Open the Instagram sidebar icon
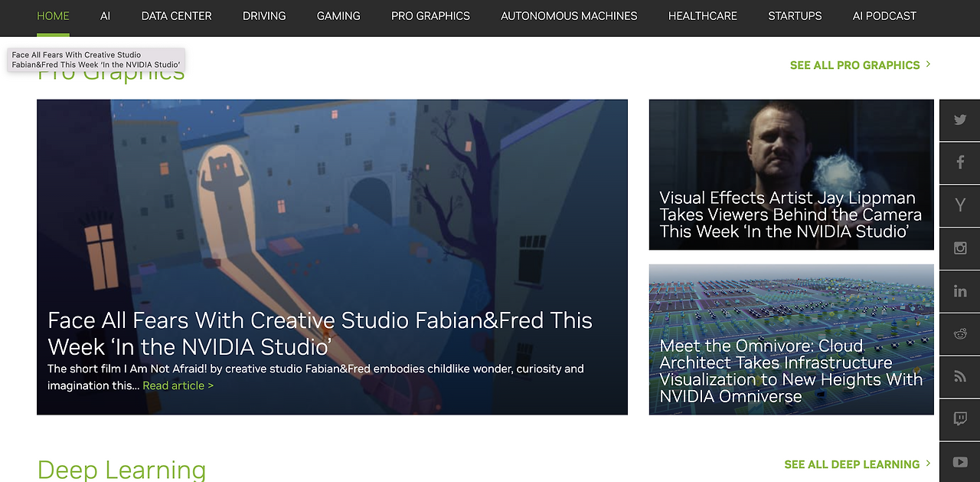 click(x=960, y=248)
